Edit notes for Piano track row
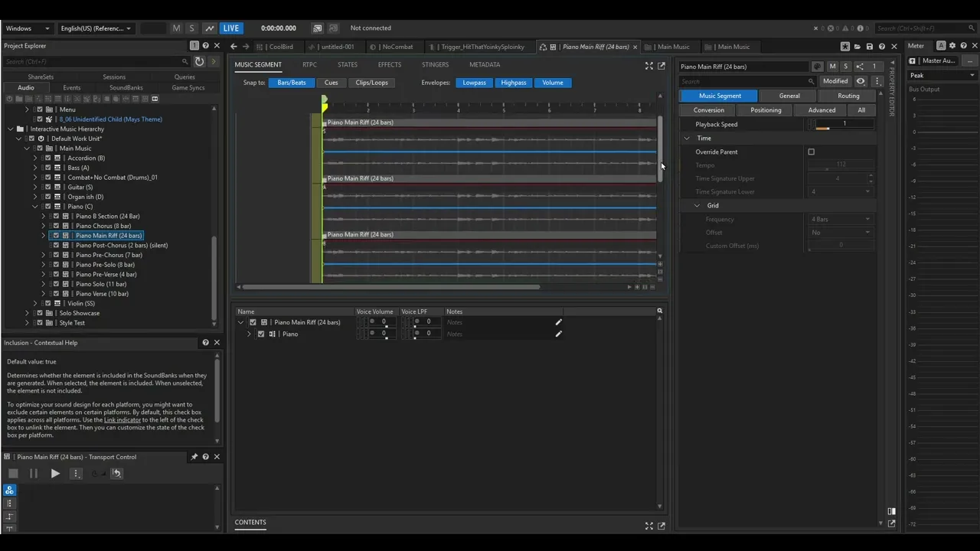This screenshot has height=551, width=980. coord(558,334)
